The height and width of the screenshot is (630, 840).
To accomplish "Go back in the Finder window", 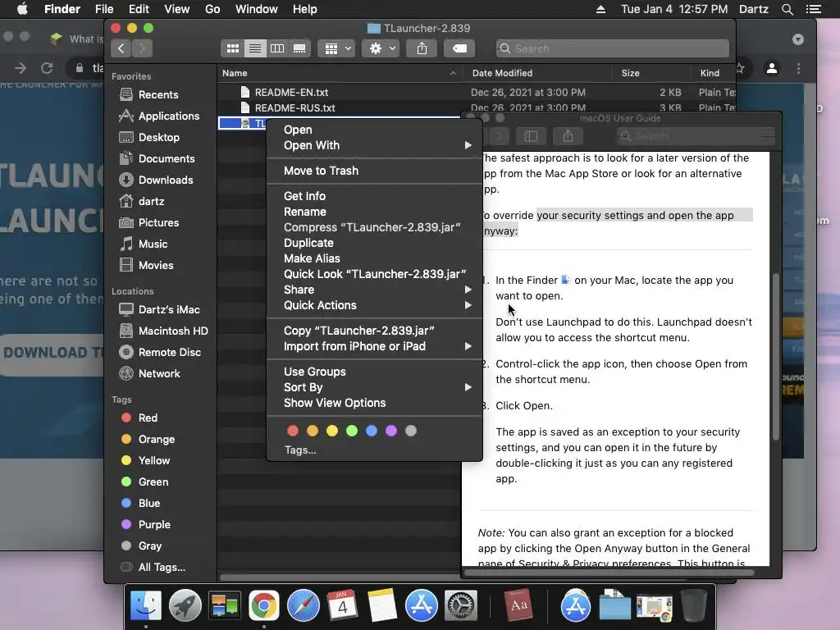I will click(x=121, y=48).
